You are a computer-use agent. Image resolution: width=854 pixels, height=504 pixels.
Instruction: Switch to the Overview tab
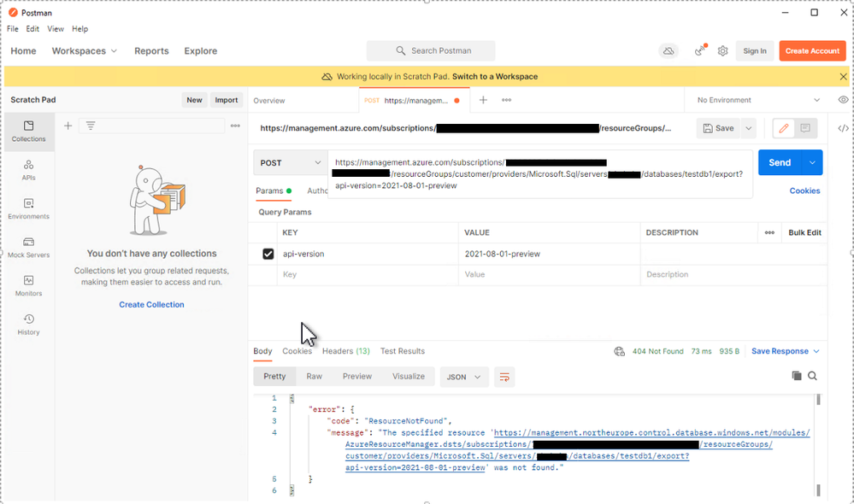pos(269,101)
